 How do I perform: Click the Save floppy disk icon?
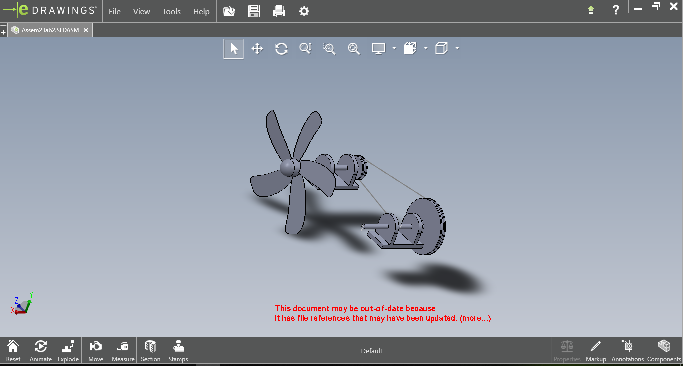pyautogui.click(x=254, y=11)
